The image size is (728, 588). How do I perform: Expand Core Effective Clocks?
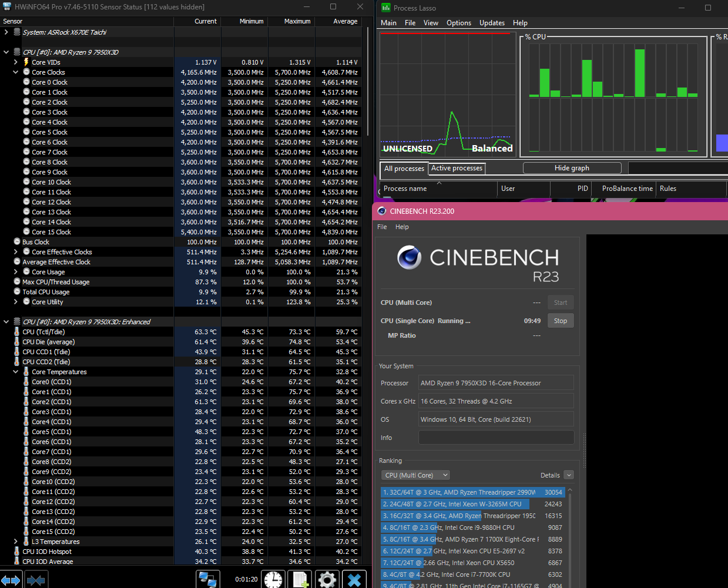click(x=16, y=251)
